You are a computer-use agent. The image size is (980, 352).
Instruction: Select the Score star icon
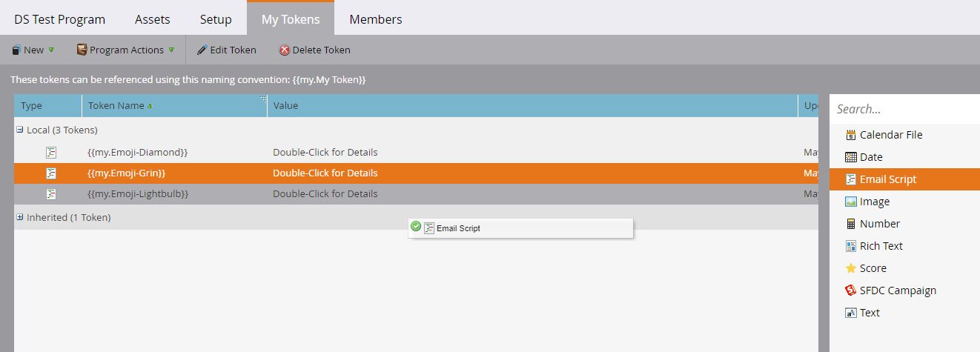[850, 268]
